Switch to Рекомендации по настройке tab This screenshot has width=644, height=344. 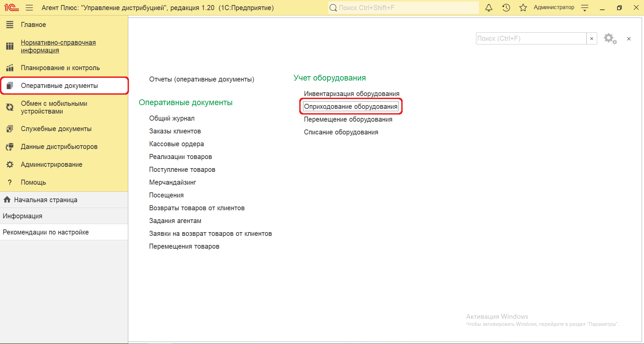click(45, 232)
